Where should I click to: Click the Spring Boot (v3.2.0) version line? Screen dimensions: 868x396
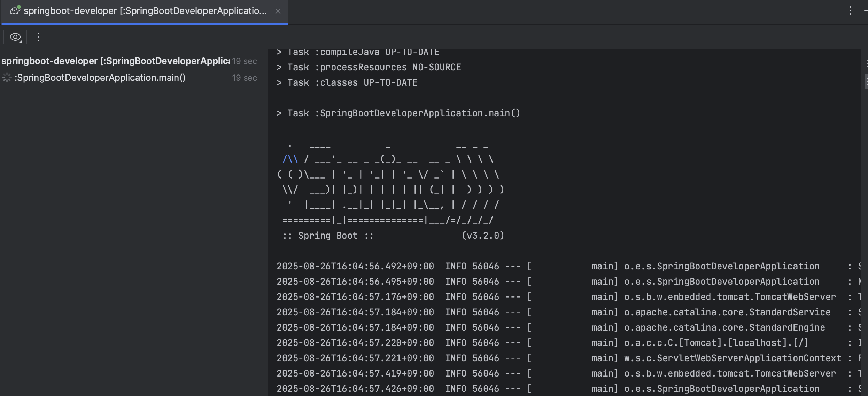tap(393, 236)
